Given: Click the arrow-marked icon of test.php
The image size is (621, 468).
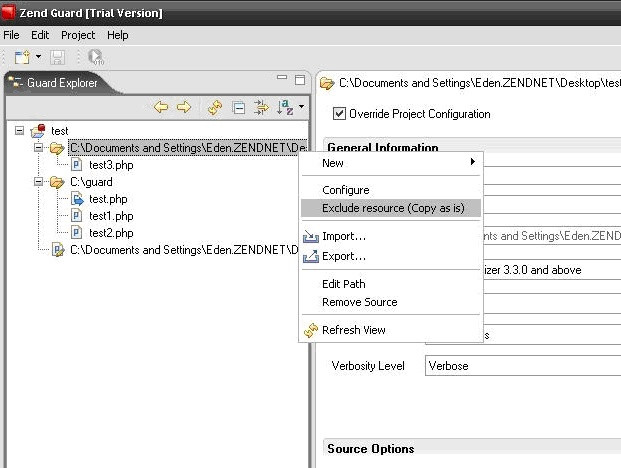Looking at the screenshot, I should [77, 199].
